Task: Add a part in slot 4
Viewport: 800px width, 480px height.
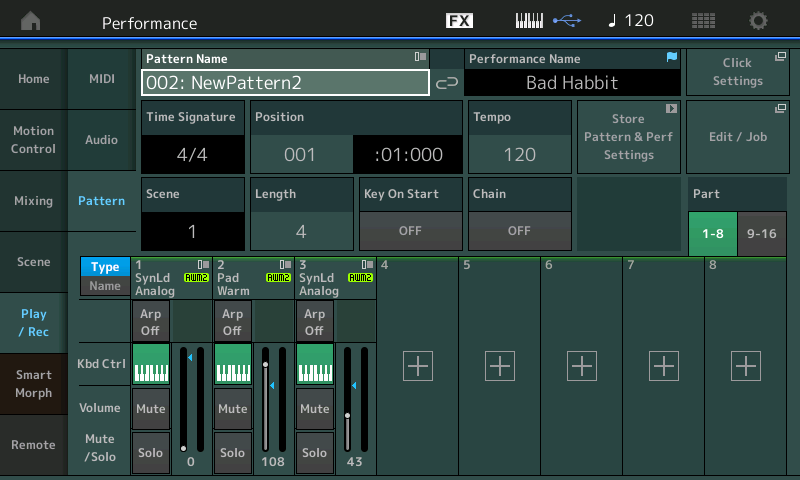Action: (417, 367)
